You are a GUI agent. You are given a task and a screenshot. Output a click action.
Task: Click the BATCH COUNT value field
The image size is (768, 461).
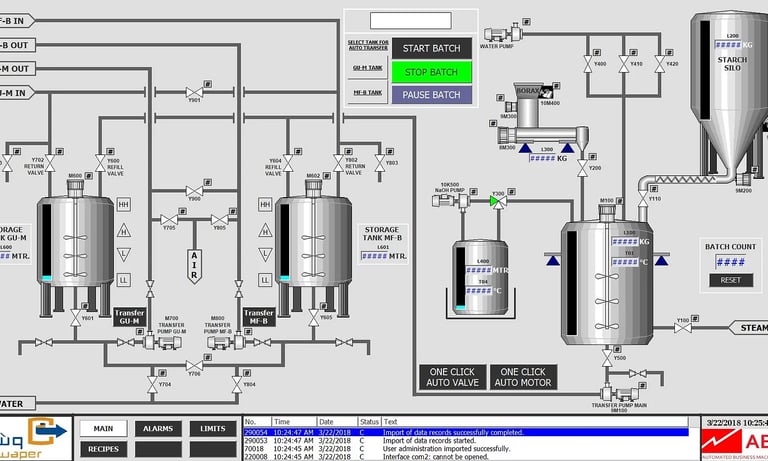point(731,262)
